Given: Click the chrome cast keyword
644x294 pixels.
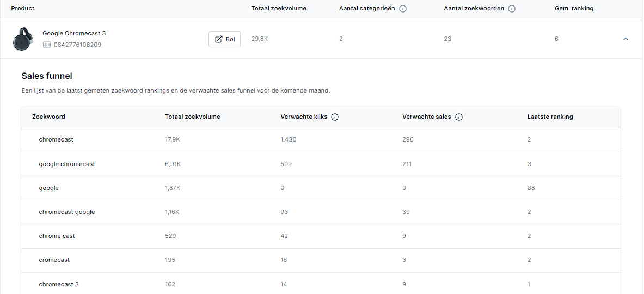Looking at the screenshot, I should 57,236.
